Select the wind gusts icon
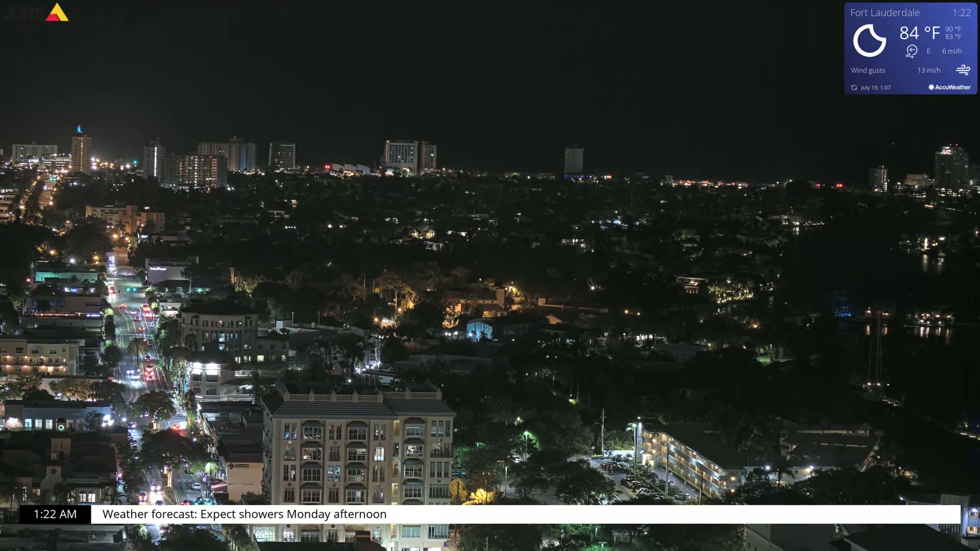This screenshot has width=980, height=551. (x=963, y=70)
